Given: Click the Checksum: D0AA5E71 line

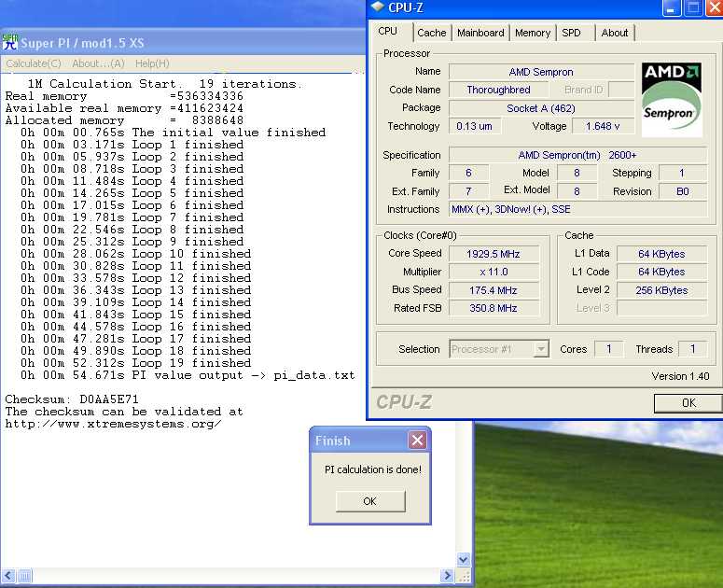Looking at the screenshot, I should pos(72,399).
